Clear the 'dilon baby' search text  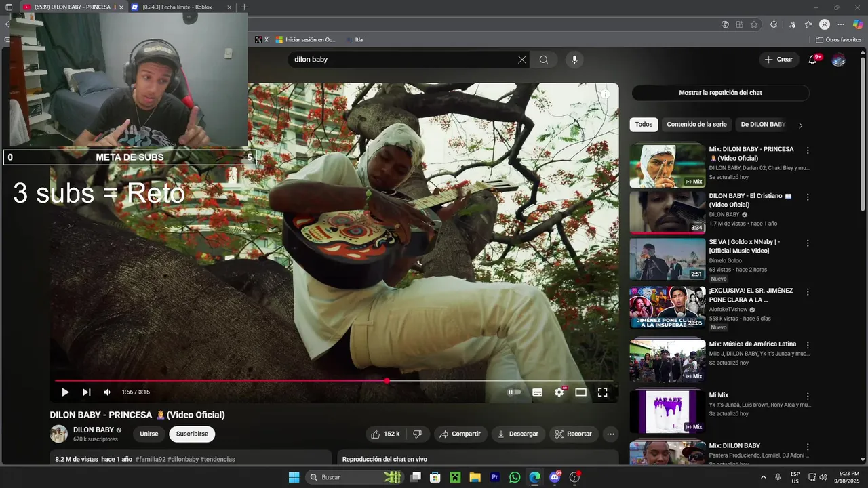[522, 60]
